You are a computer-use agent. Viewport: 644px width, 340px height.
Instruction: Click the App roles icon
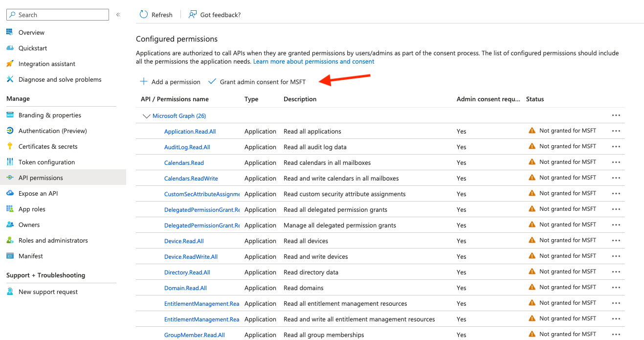[x=10, y=209]
